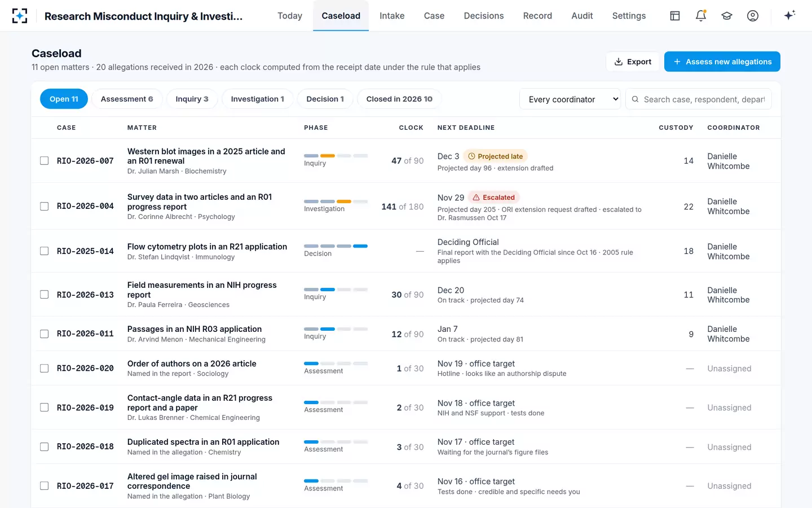
Task: Select the Open 11 filter
Action: point(64,99)
